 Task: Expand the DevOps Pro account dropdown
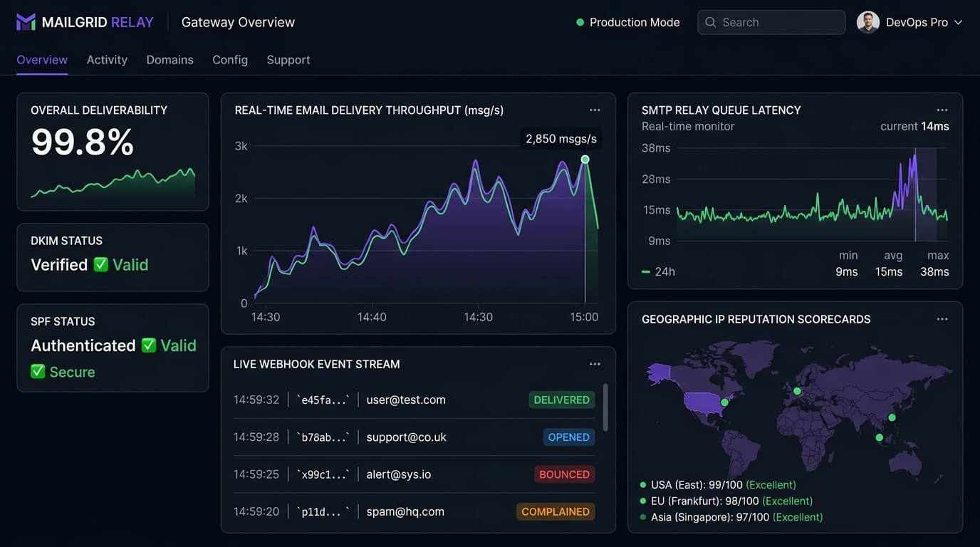click(x=958, y=22)
